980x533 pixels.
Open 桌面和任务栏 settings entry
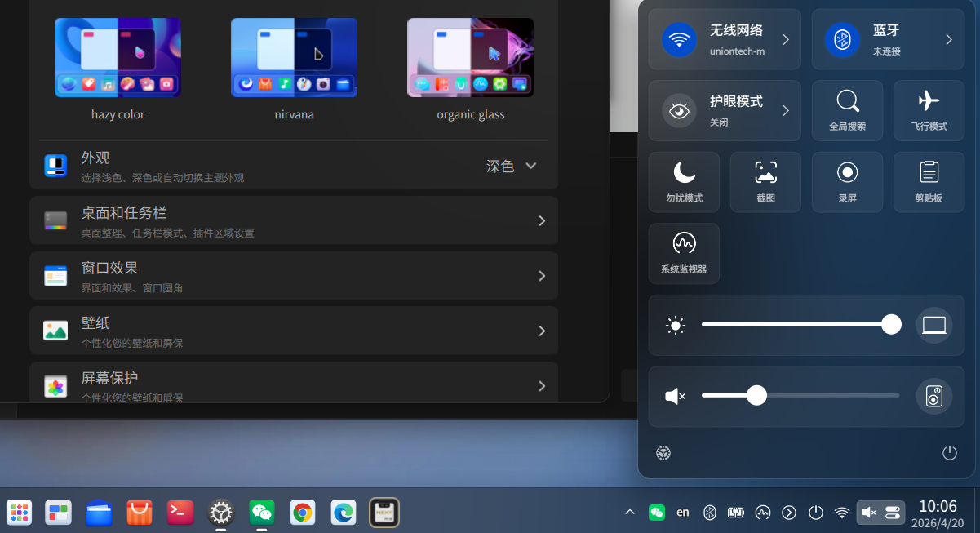point(294,220)
